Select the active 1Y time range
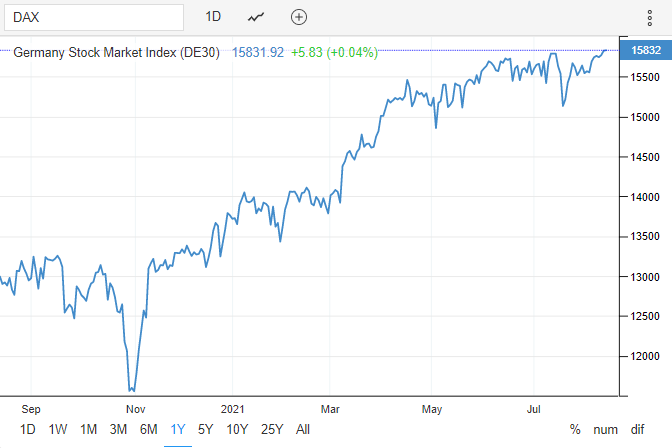The height and width of the screenshot is (448, 672). 178,429
